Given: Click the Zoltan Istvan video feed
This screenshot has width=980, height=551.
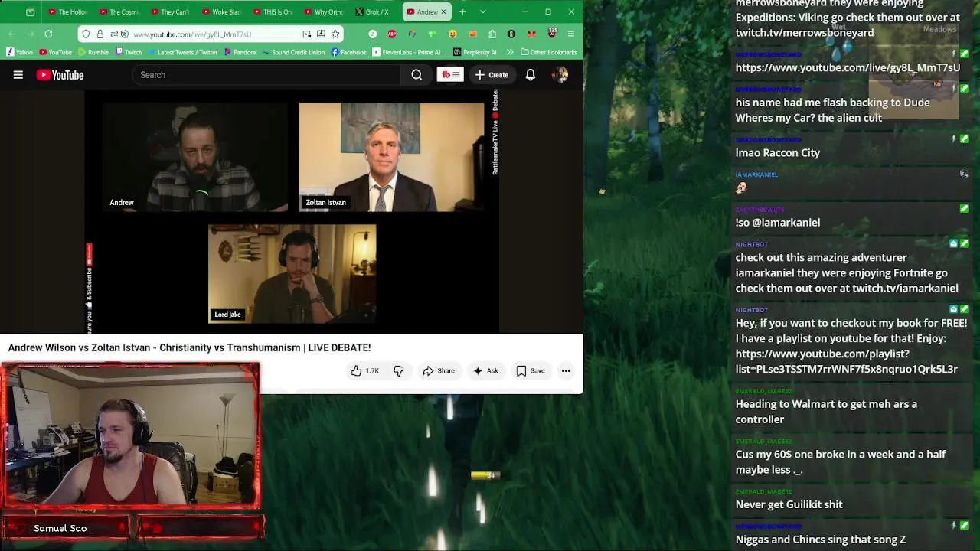Looking at the screenshot, I should click(391, 157).
